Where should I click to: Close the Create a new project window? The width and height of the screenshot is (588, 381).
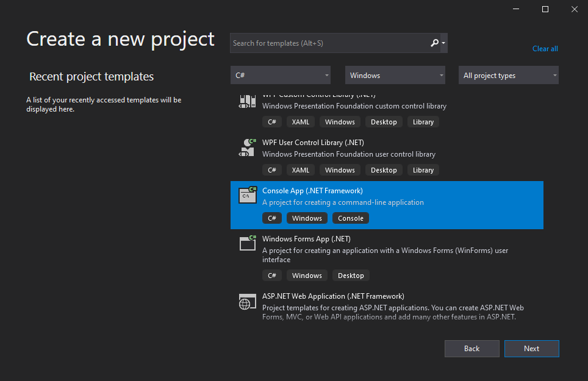click(x=575, y=9)
